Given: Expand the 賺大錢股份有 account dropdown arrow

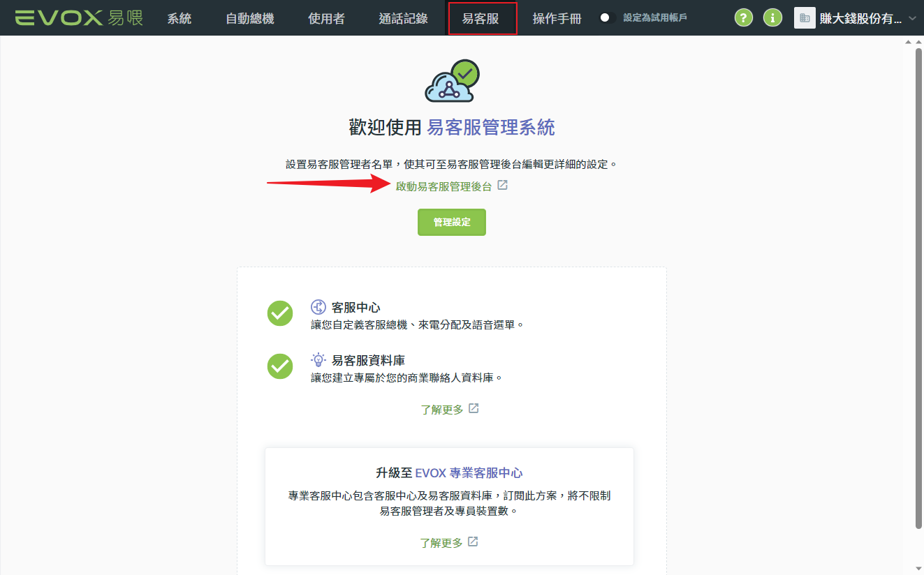Looking at the screenshot, I should (x=912, y=18).
